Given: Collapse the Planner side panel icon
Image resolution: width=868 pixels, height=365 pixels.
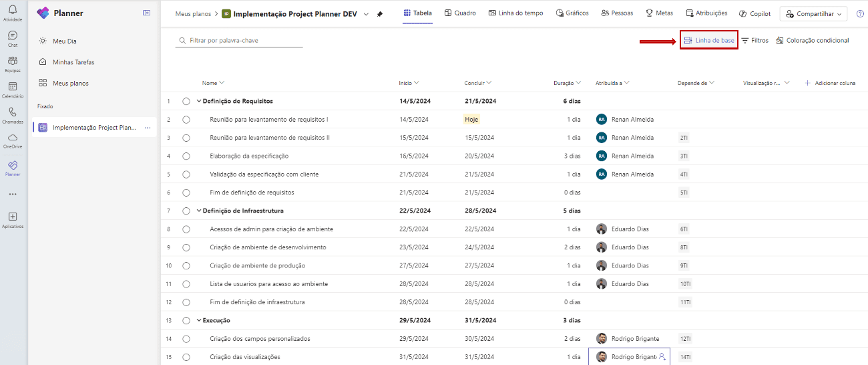Looking at the screenshot, I should click(147, 13).
